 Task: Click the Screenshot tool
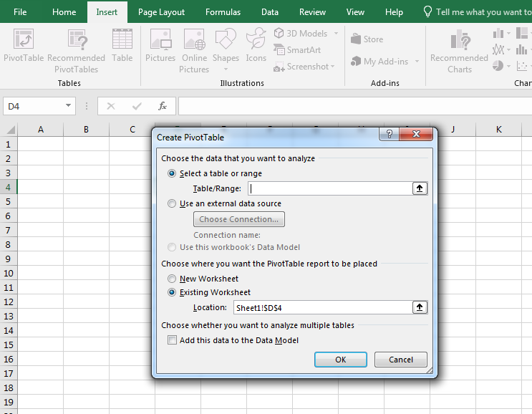[x=302, y=67]
